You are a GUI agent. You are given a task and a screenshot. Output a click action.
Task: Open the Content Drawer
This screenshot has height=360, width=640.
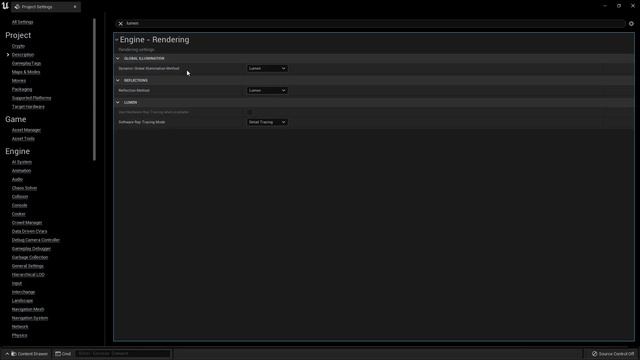(x=27, y=354)
